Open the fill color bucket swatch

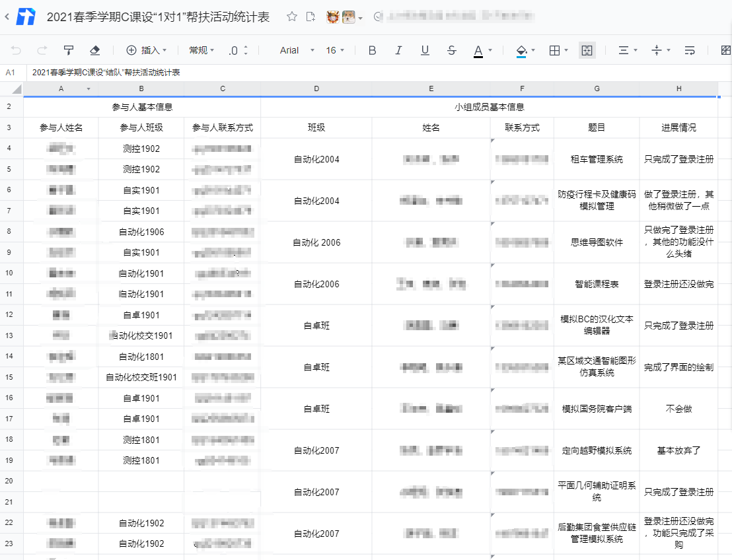[x=522, y=50]
